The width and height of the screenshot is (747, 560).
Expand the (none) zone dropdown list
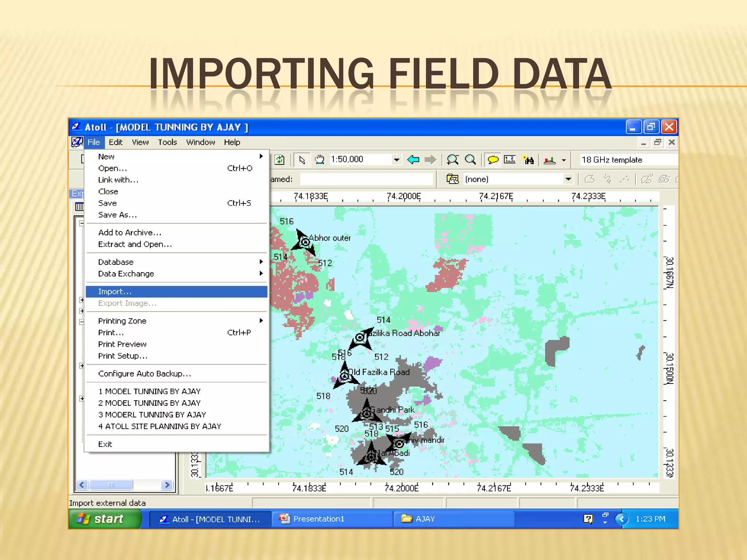568,179
